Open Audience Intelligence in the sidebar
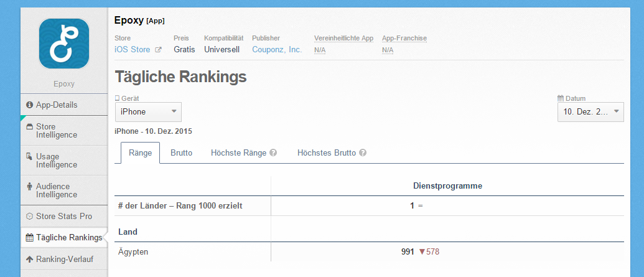The image size is (644, 277). pos(64,190)
